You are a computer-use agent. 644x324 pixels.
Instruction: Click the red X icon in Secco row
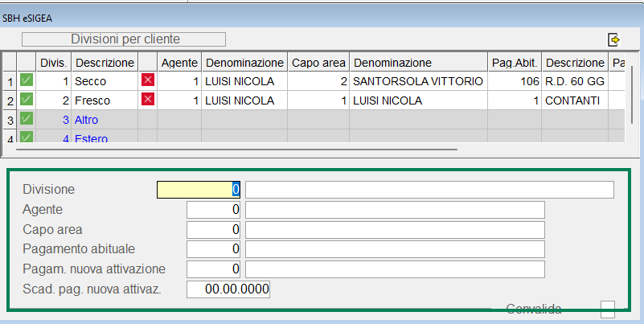(x=147, y=80)
